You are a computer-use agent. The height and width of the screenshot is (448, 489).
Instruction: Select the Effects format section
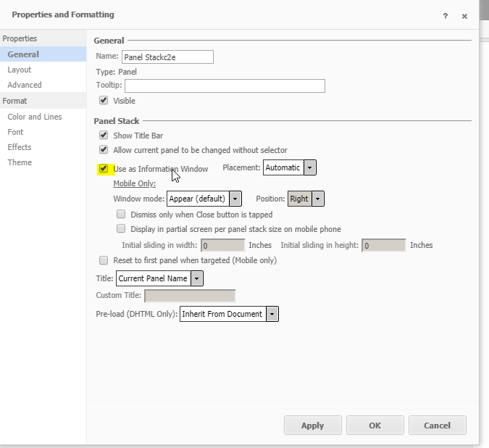(x=20, y=147)
